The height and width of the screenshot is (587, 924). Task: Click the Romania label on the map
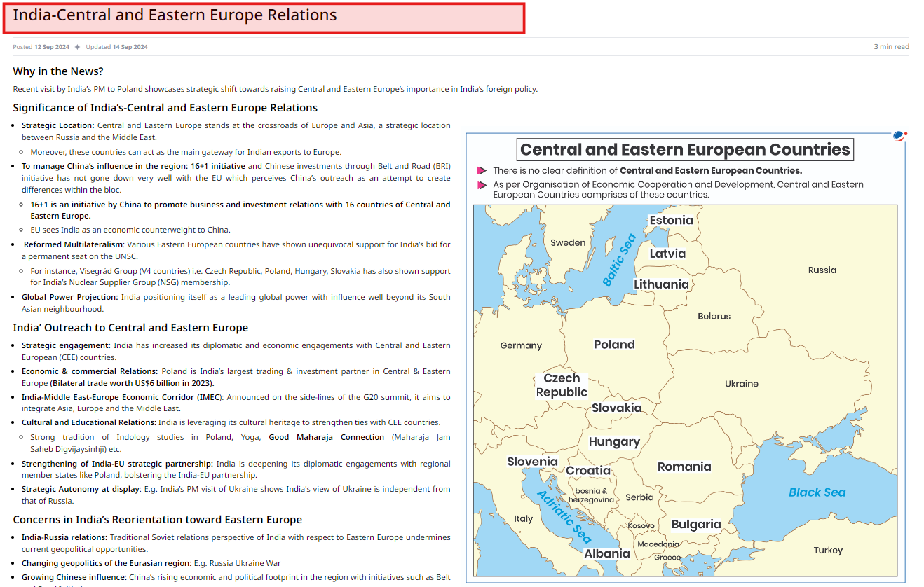click(684, 467)
